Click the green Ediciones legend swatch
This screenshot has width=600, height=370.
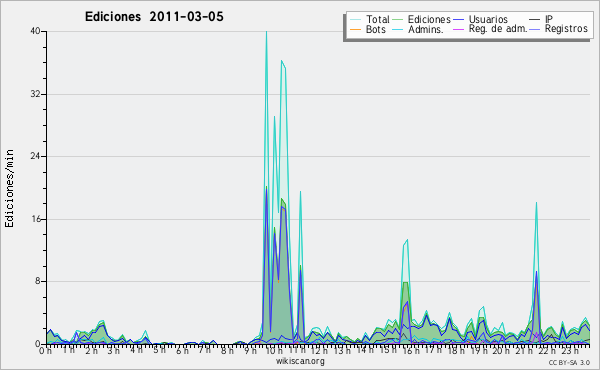coord(398,19)
